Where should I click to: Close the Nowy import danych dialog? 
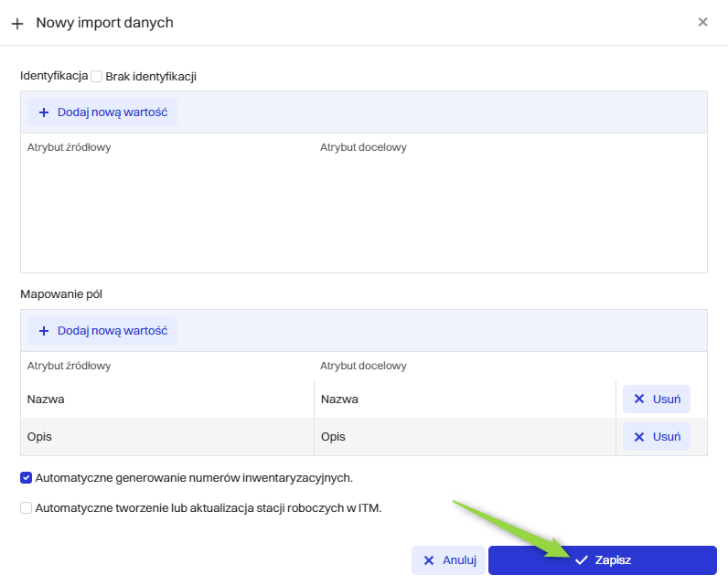pos(702,22)
